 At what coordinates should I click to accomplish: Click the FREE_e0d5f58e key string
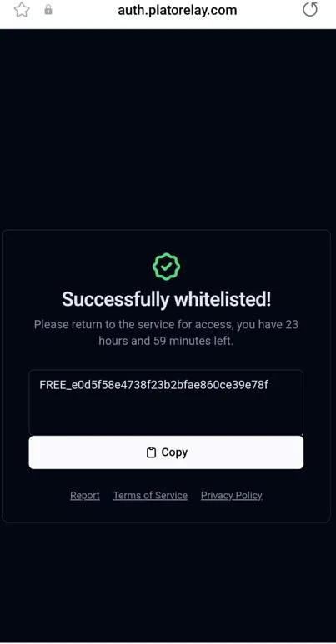[153, 385]
